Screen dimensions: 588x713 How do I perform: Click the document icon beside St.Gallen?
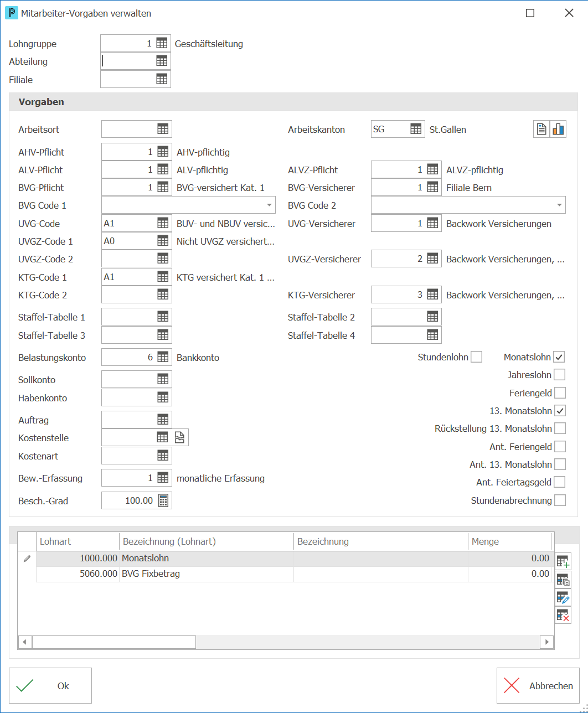tap(541, 129)
